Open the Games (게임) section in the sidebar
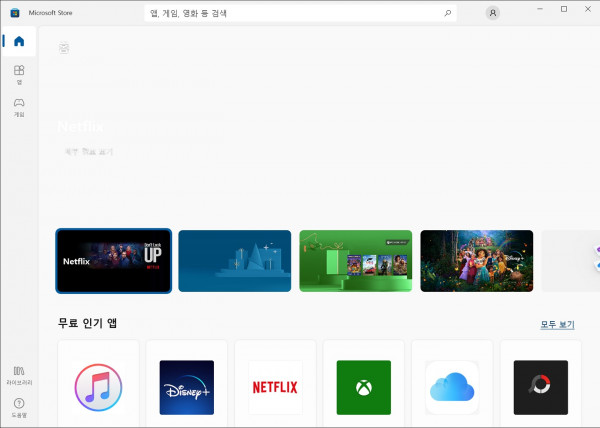This screenshot has width=600, height=428. click(x=19, y=107)
